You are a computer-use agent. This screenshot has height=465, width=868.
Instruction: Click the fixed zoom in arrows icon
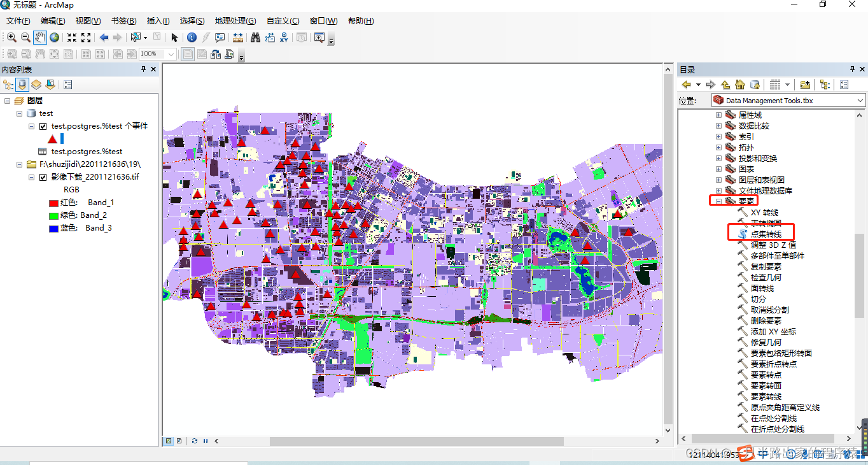click(x=72, y=38)
